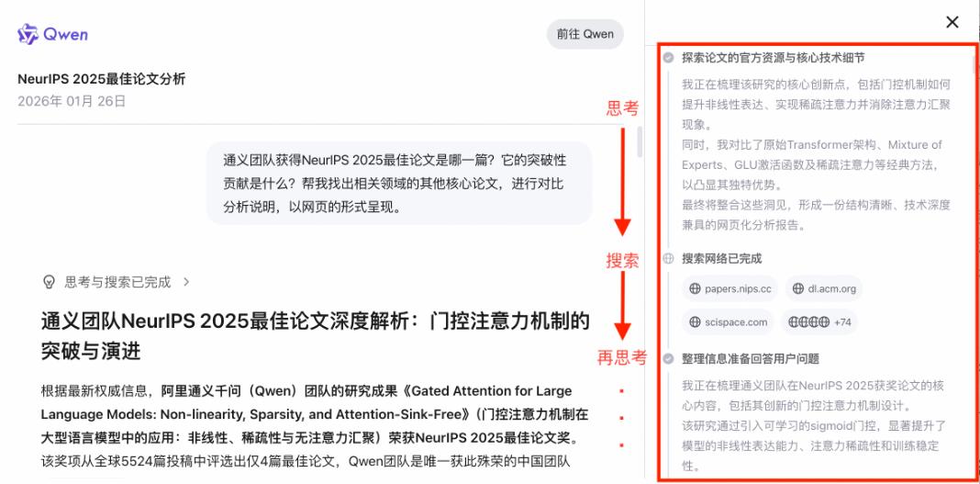This screenshot has height=484, width=980.
Task: Open the dl.acm.org source chip
Action: [x=824, y=289]
